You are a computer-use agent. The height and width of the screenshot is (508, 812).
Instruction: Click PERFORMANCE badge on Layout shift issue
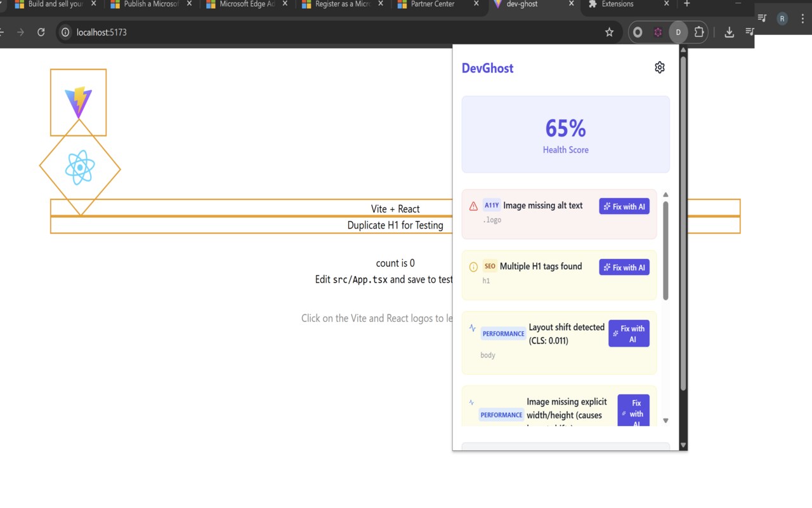click(x=503, y=333)
